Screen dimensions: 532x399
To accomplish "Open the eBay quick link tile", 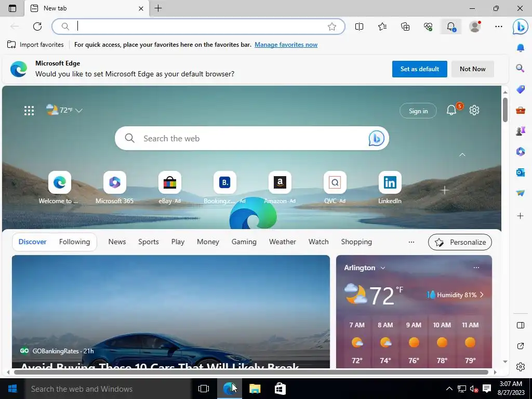I will point(170,188).
